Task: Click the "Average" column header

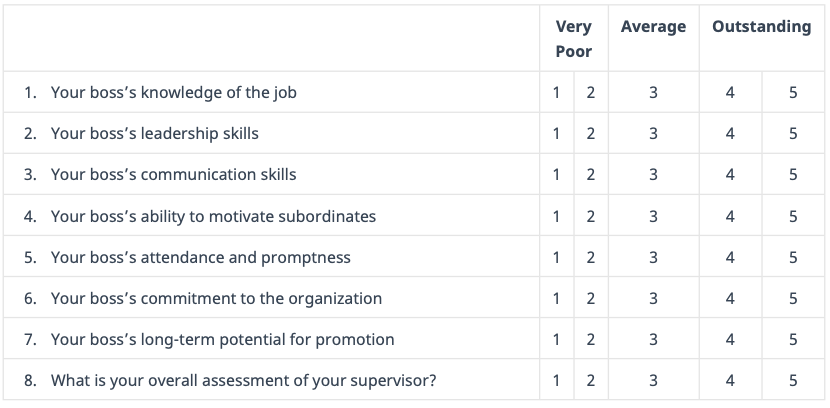Action: pyautogui.click(x=653, y=27)
